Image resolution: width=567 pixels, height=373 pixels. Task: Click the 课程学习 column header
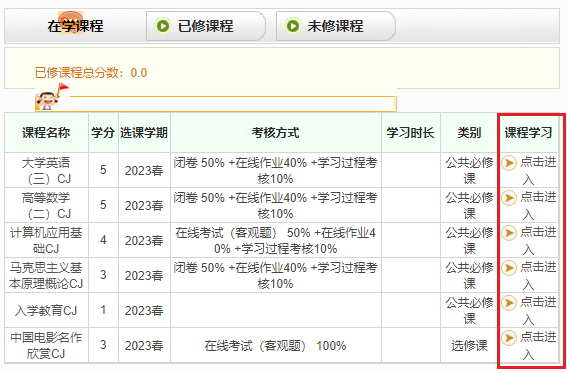tap(528, 133)
